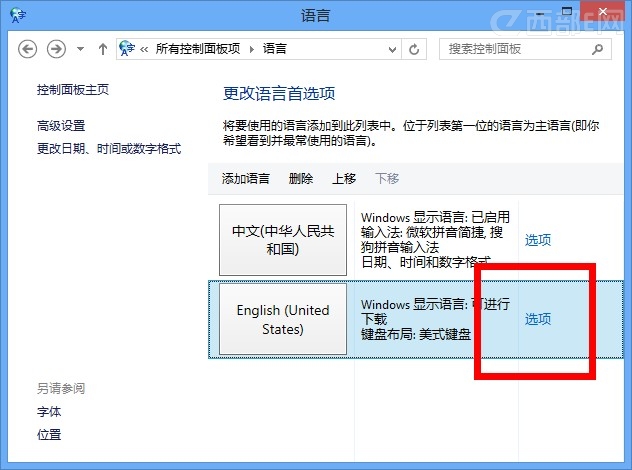Click the Up one level arrow
The width and height of the screenshot is (632, 470).
[103, 48]
